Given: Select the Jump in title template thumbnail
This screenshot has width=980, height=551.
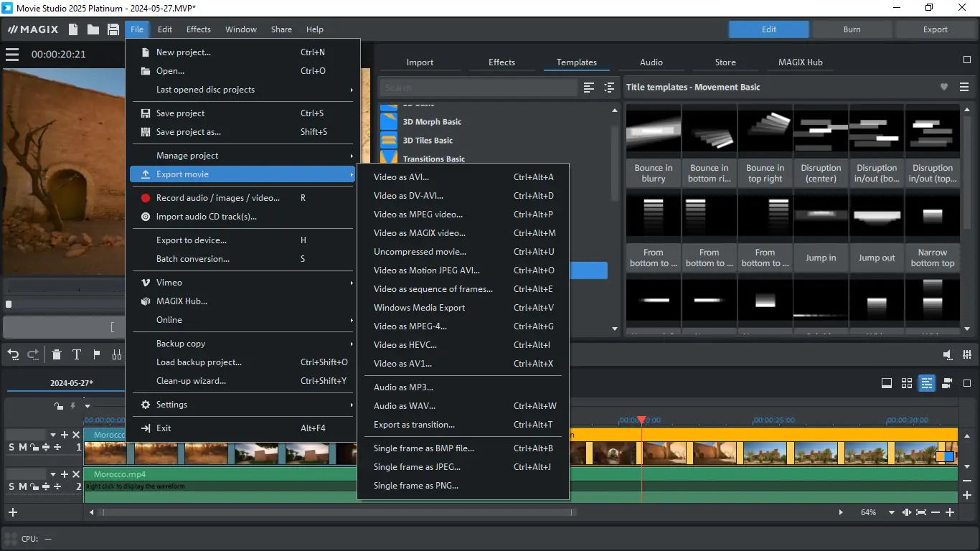Looking at the screenshot, I should (x=820, y=222).
